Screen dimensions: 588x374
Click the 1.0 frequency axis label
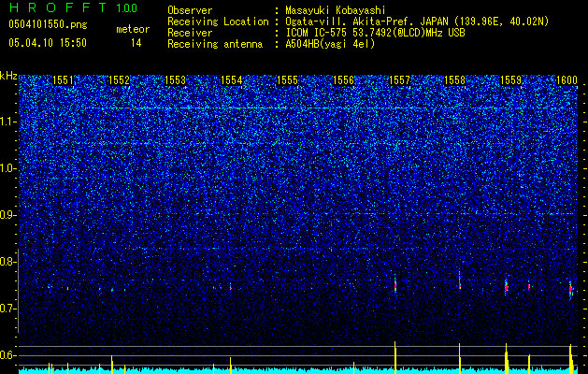[7, 168]
